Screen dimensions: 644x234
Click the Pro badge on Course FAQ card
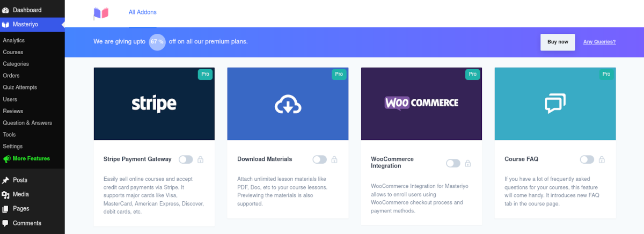pyautogui.click(x=606, y=74)
